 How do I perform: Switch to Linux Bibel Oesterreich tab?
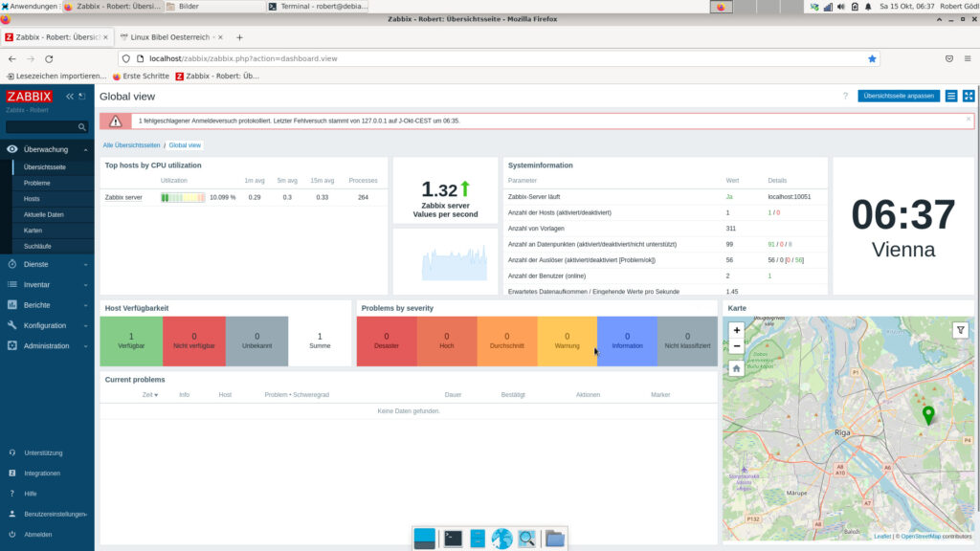tap(170, 37)
